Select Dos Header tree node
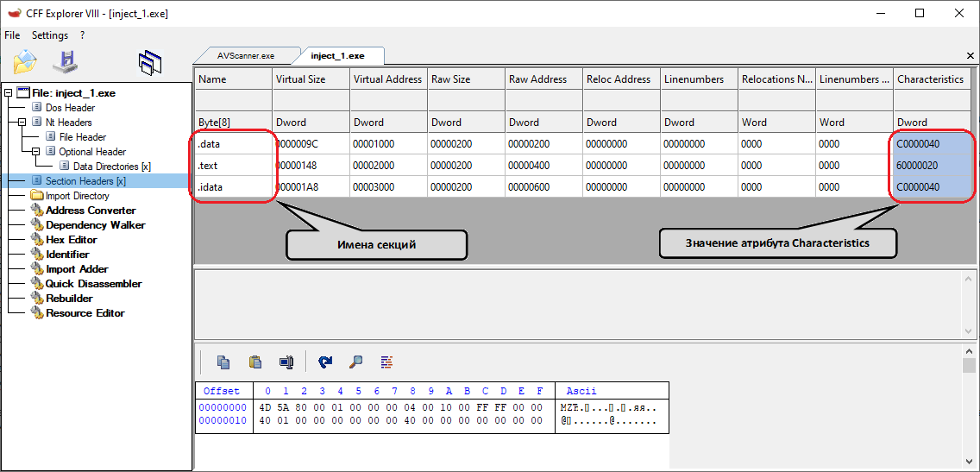980x472 pixels. (70, 108)
